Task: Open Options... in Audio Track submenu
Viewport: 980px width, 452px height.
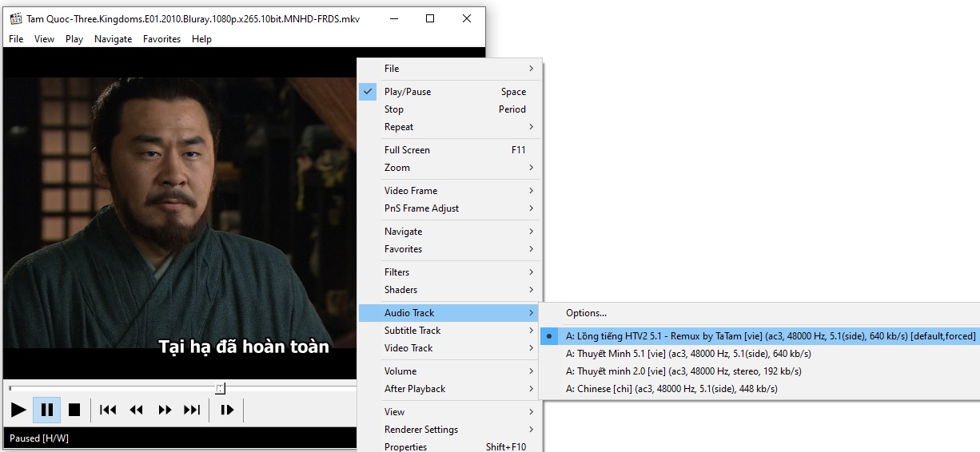Action: [759, 313]
